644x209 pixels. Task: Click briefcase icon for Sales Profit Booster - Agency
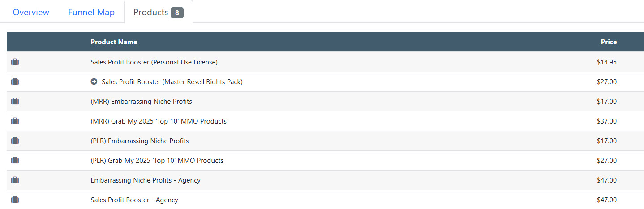coord(15,200)
